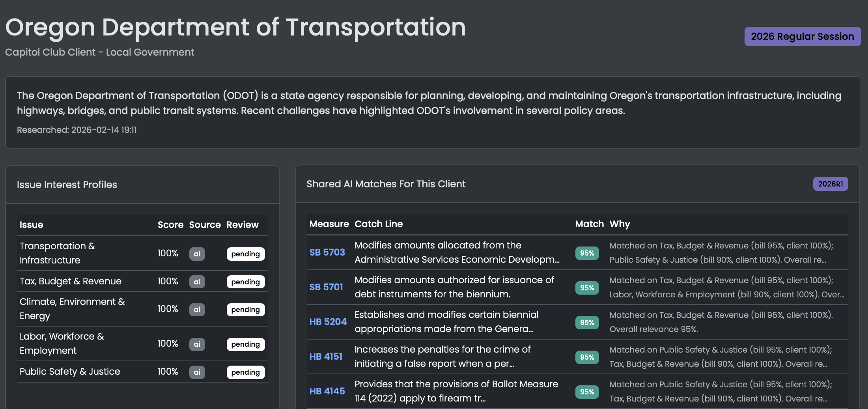Click the 95% match badge beside HB 5204
The height and width of the screenshot is (409, 868).
click(587, 322)
